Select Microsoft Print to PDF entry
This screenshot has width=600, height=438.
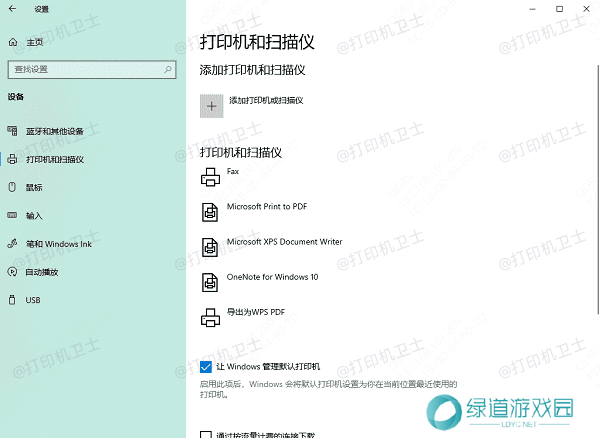coord(267,207)
